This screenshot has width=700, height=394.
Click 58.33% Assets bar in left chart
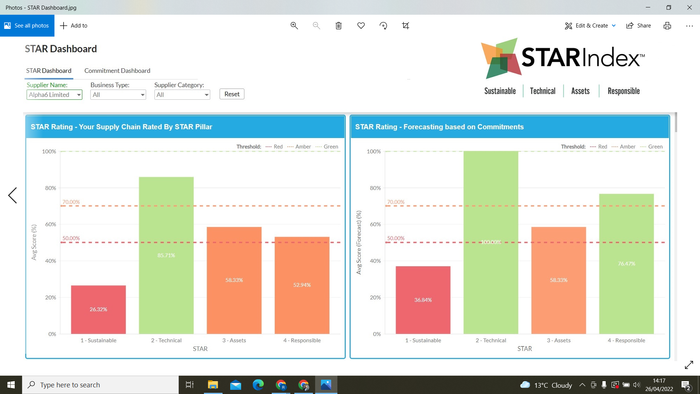coord(234,280)
